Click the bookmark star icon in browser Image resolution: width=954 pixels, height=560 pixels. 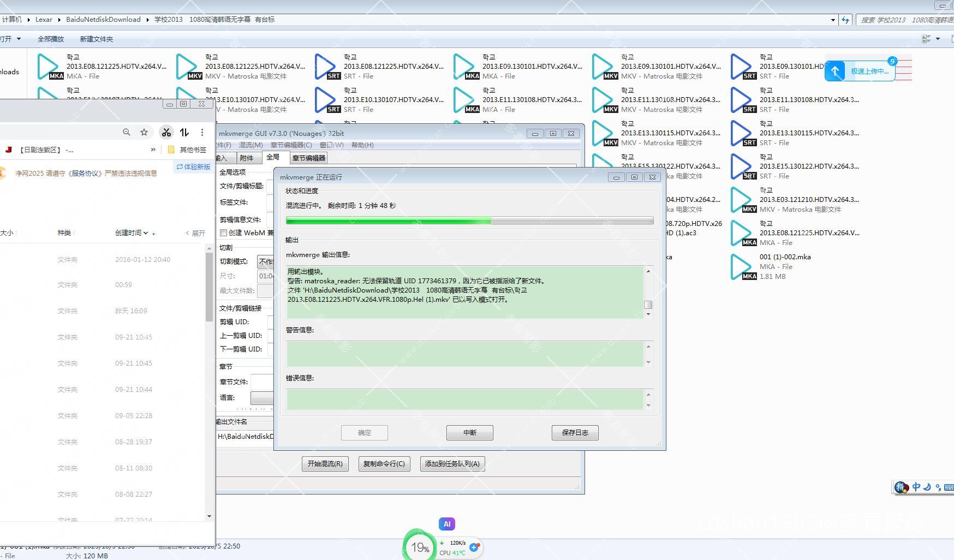coord(144,132)
